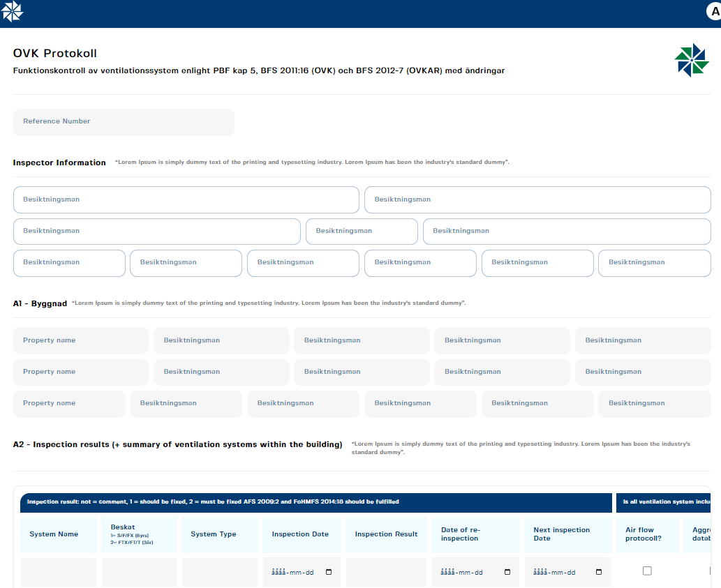Image resolution: width=721 pixels, height=588 pixels.
Task: Click the empty Inspection Result cell
Action: 386,572
